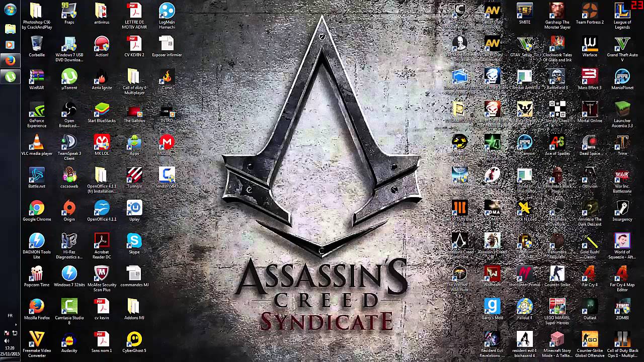Launch Start BlueStacks shortcut
The image size is (644, 362).
point(102,112)
